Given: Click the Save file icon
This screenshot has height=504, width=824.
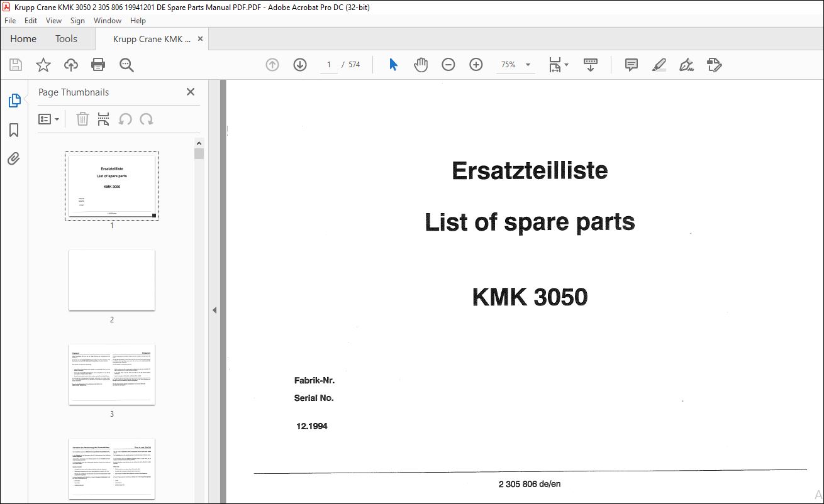Looking at the screenshot, I should (16, 65).
